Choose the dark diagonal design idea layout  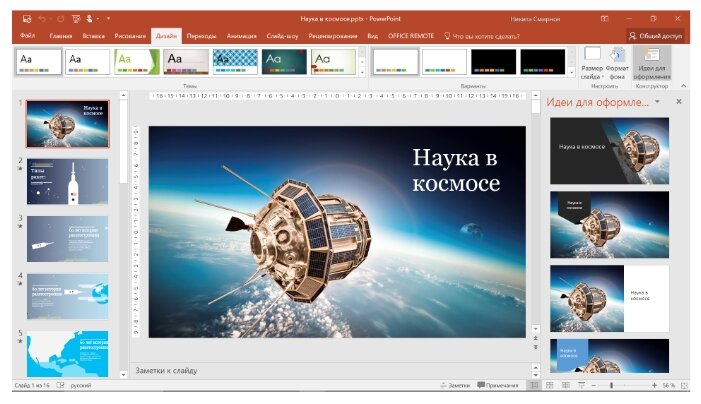click(609, 151)
